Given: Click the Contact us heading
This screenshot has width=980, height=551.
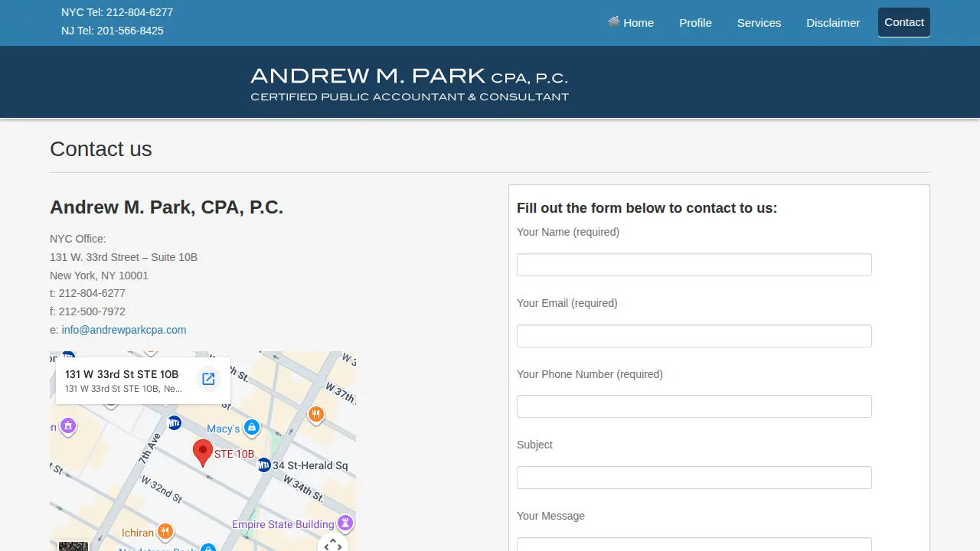Looking at the screenshot, I should (101, 148).
